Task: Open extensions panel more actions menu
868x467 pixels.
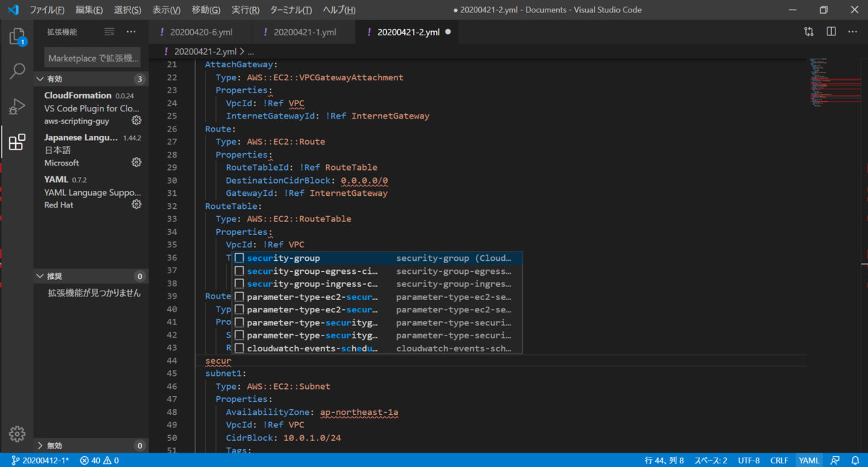Action: [131, 32]
